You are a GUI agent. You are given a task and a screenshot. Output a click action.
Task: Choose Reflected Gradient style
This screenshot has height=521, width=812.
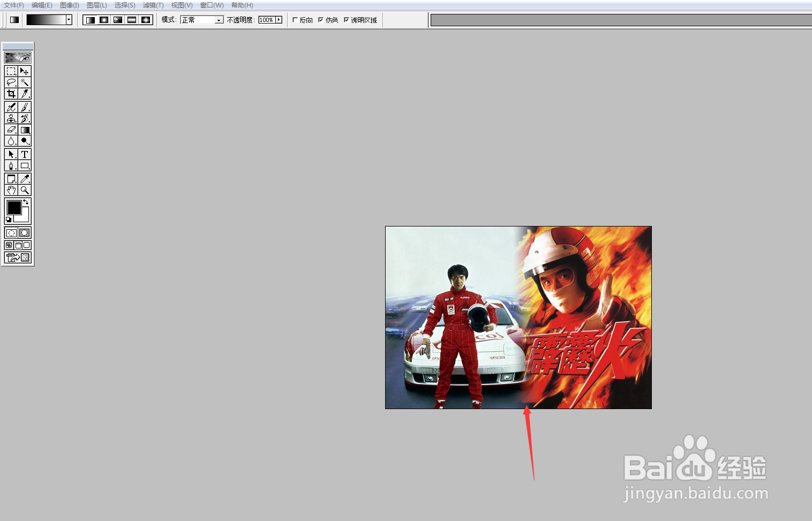pos(132,20)
